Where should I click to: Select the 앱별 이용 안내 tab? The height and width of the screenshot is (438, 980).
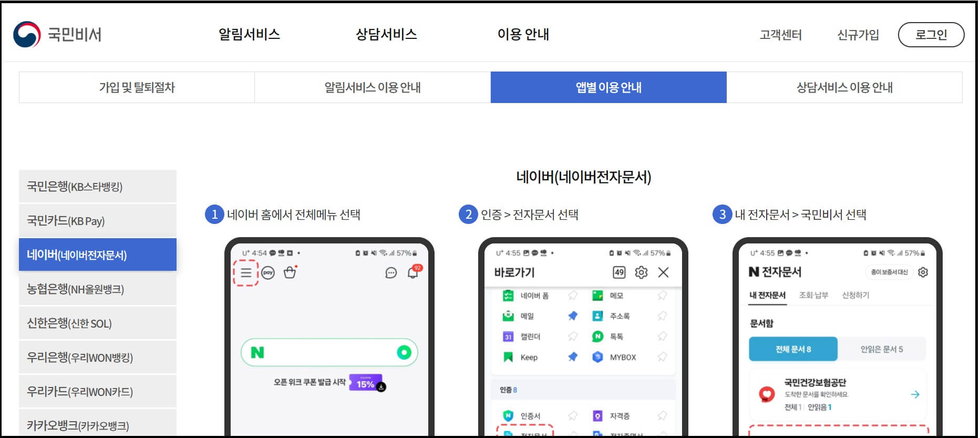[x=608, y=87]
